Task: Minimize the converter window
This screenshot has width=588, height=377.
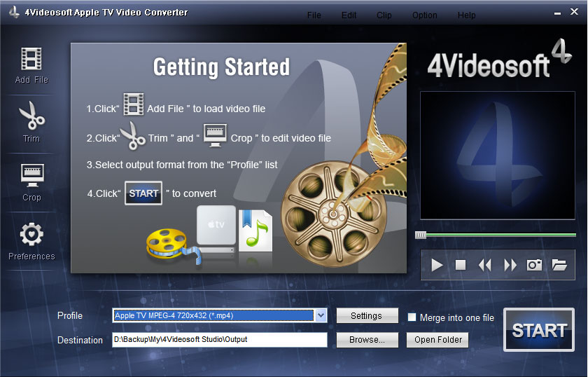Action: point(557,13)
